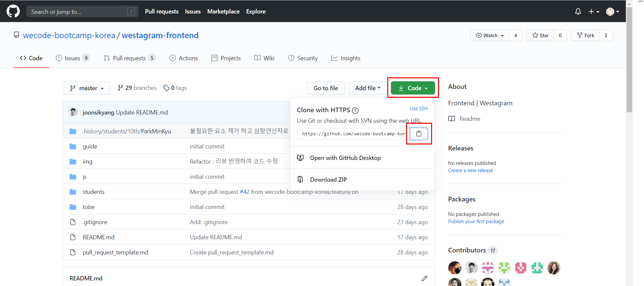The height and width of the screenshot is (286, 644).
Task: Switch to the Code tab
Action: pos(31,58)
